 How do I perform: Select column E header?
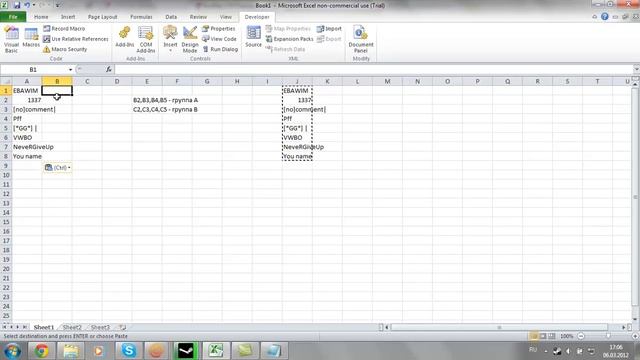click(147, 81)
